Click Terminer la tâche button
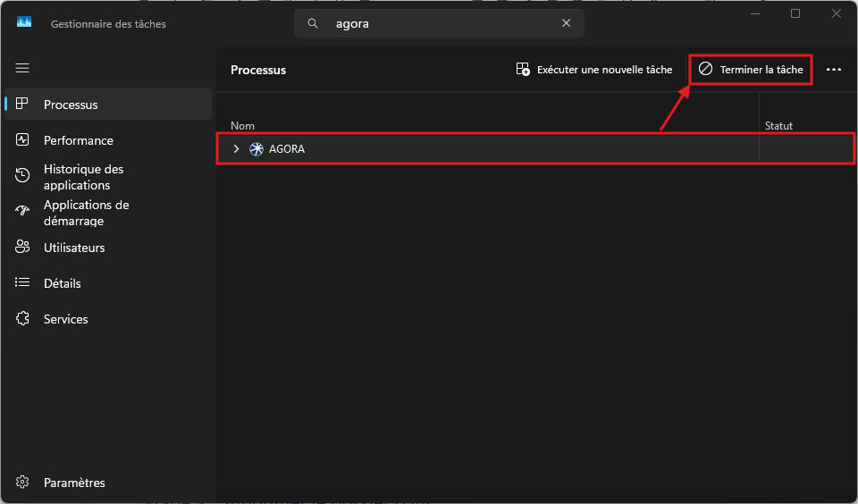858x504 pixels. (751, 70)
